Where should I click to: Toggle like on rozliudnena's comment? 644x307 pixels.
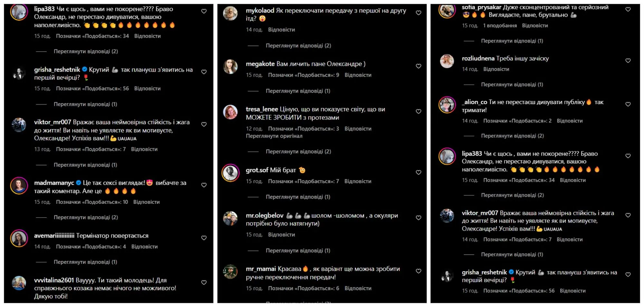click(628, 61)
